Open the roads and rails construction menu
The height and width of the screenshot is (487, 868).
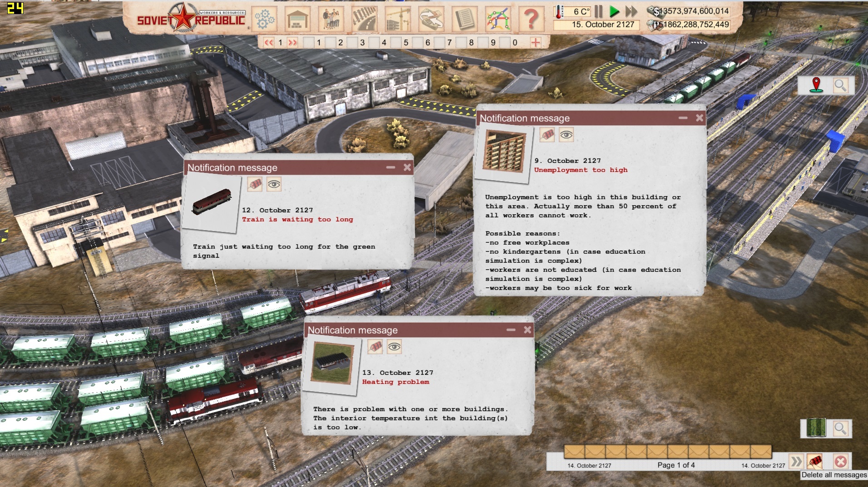(364, 19)
